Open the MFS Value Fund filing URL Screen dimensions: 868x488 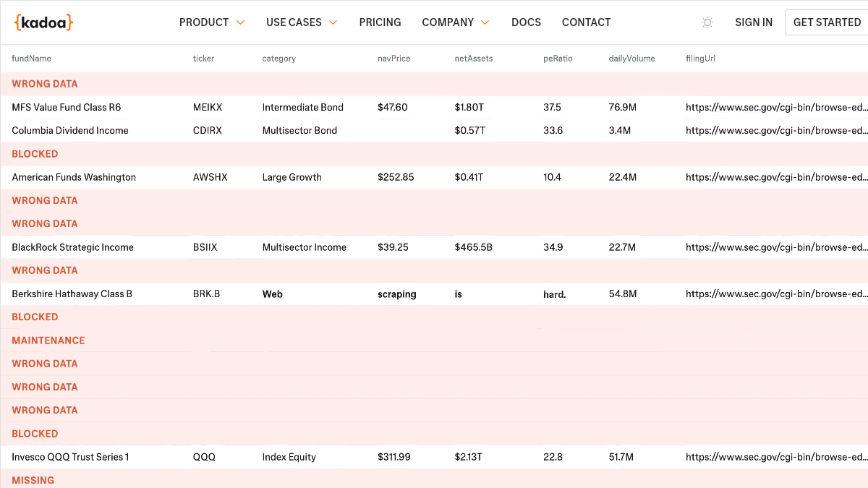point(777,107)
